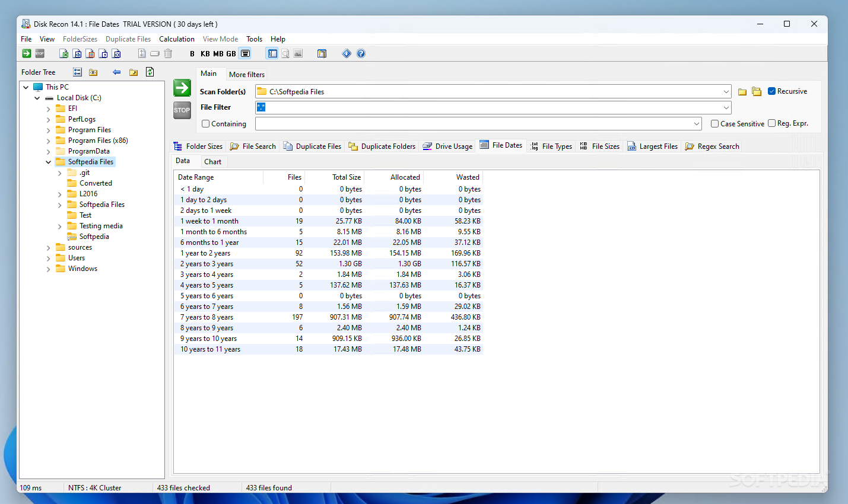Click the options notebook toolbar icon

point(322,53)
